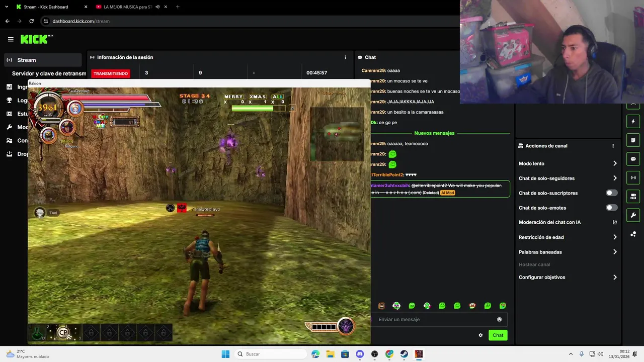Open the emoji picker in message box
644x362 pixels.
point(499,319)
